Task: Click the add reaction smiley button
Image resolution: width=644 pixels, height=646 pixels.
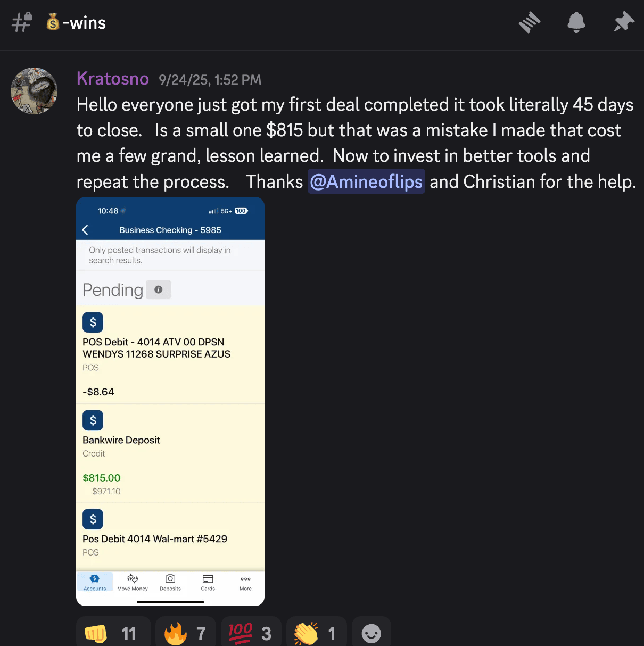Action: [371, 633]
